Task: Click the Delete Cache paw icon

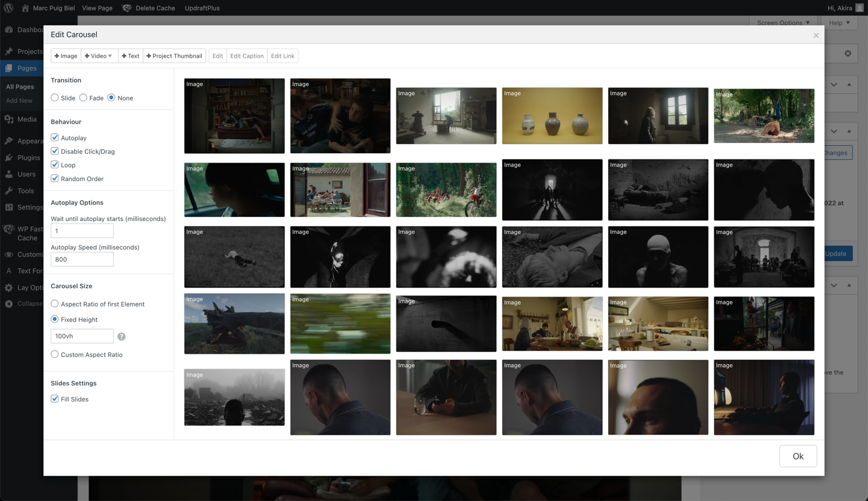Action: point(127,8)
